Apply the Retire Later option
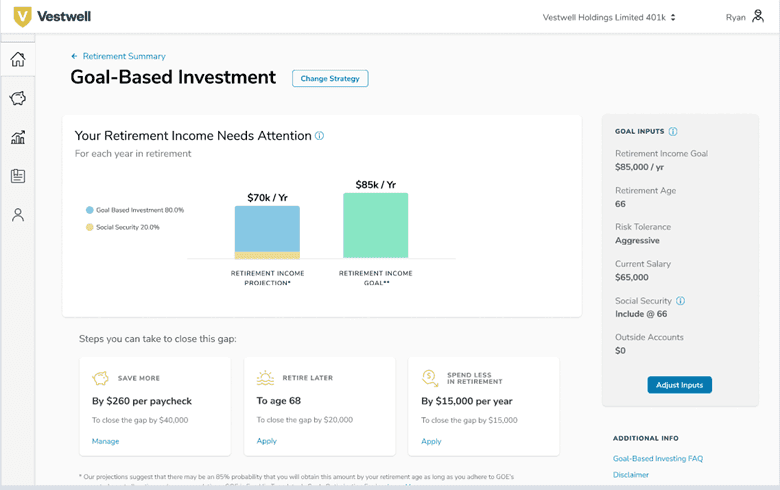Viewport: 780px width, 490px height. [x=266, y=441]
